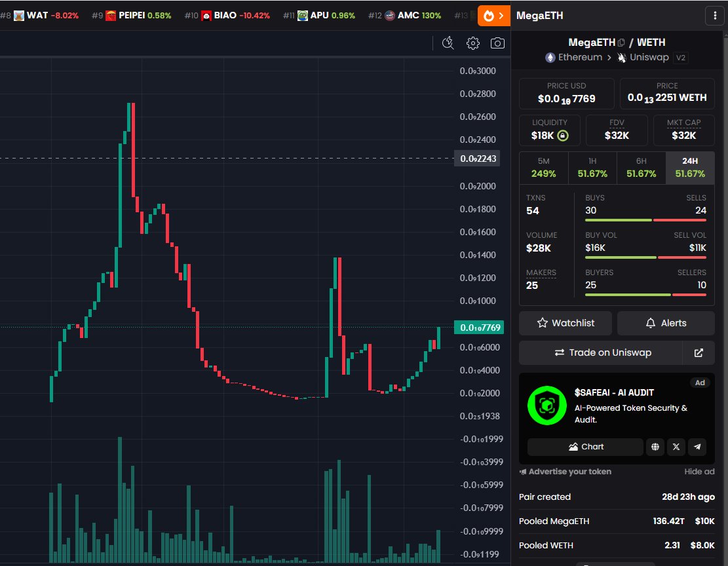Add pair to Watchlist
The width and height of the screenshot is (728, 566).
[565, 323]
